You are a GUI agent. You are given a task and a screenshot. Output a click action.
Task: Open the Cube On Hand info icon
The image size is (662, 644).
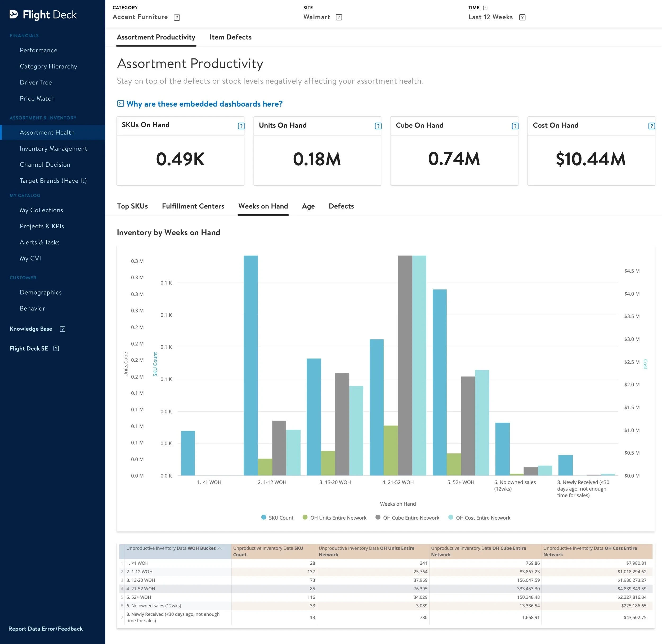click(x=515, y=126)
